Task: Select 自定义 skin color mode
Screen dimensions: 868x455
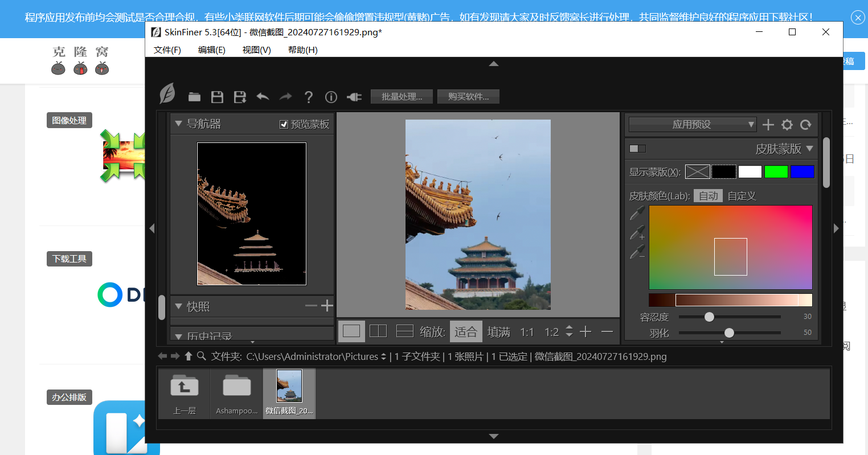Action: (x=742, y=196)
